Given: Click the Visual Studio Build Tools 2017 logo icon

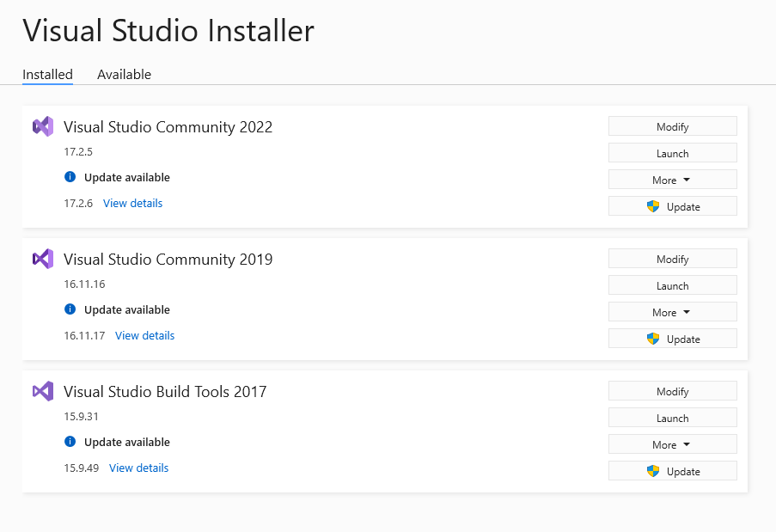Looking at the screenshot, I should click(x=43, y=391).
